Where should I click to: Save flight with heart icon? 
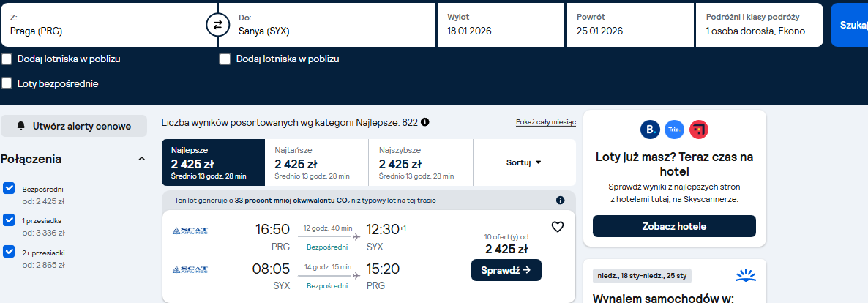coord(558,227)
